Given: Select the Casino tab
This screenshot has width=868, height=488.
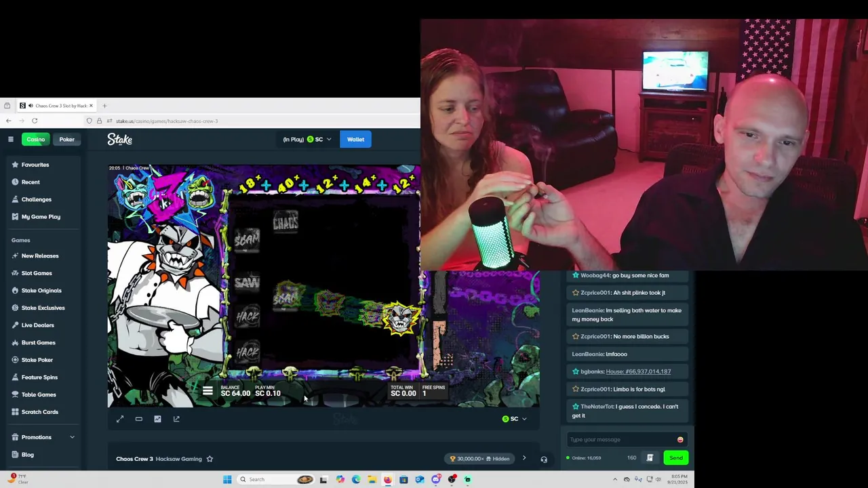Looking at the screenshot, I should 36,140.
